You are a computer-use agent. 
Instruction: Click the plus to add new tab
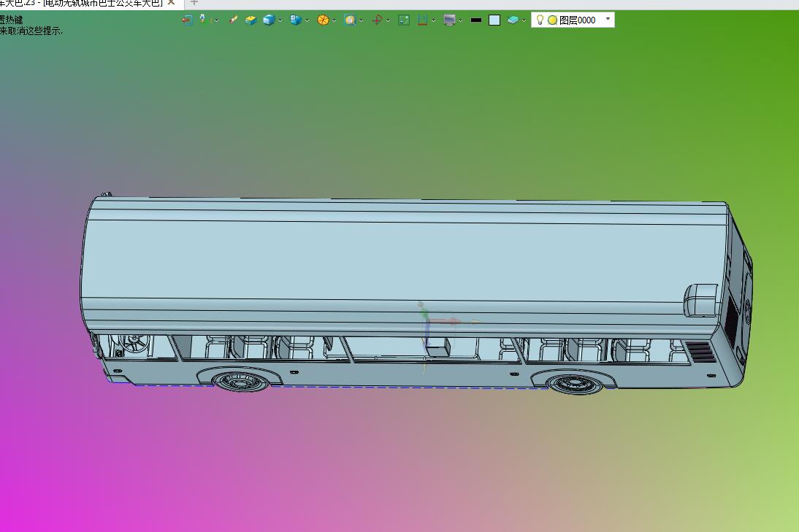point(194,2)
